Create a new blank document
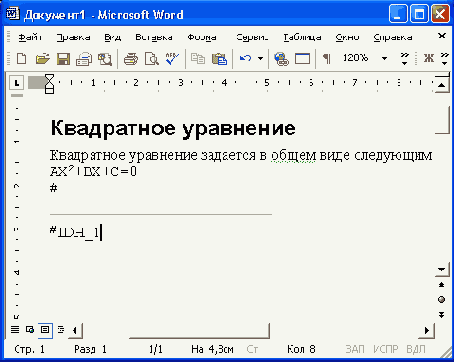Viewport: 454px width, 362px height. point(22,59)
